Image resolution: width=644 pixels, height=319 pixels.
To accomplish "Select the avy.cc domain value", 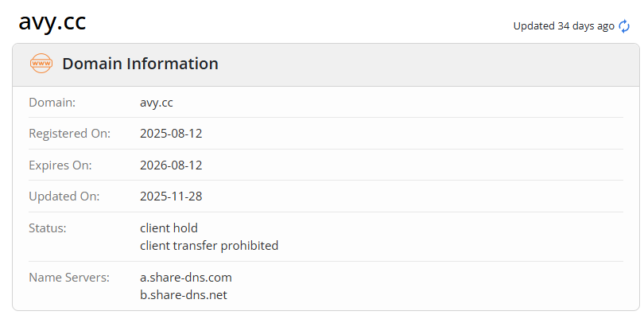I will tap(156, 103).
